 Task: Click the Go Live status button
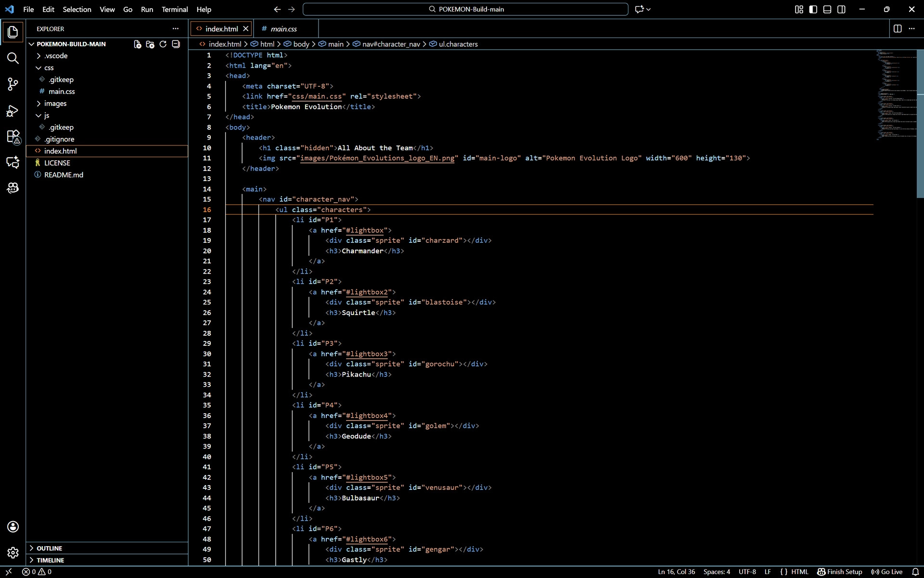pos(887,572)
